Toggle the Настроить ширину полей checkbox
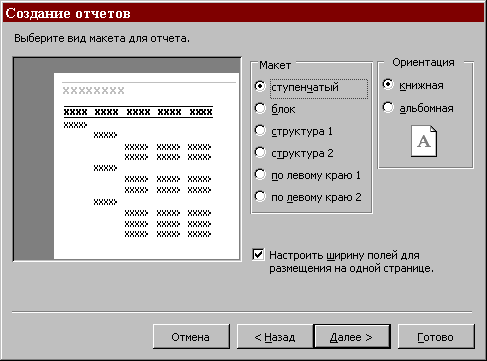Screen dimensions: 487x361 258,254
